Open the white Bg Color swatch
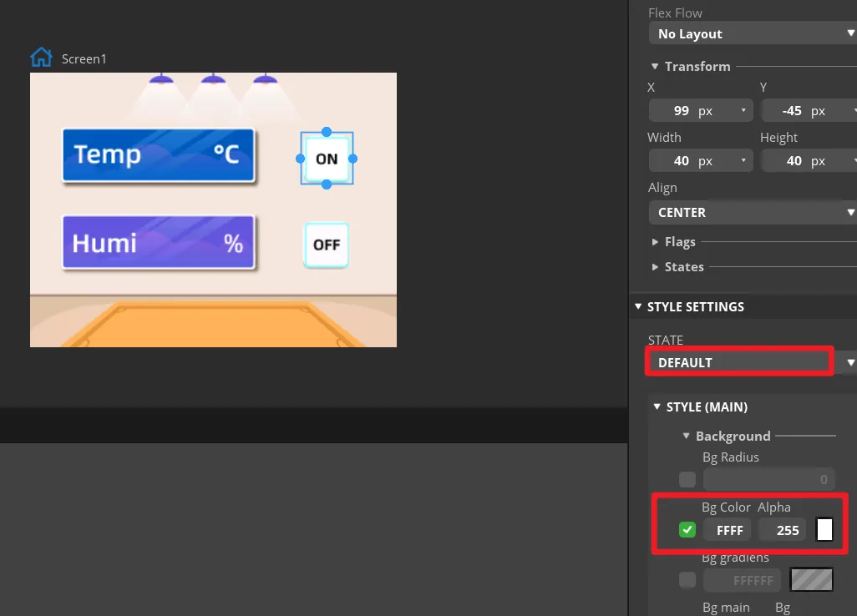This screenshot has width=857, height=616. [x=824, y=530]
